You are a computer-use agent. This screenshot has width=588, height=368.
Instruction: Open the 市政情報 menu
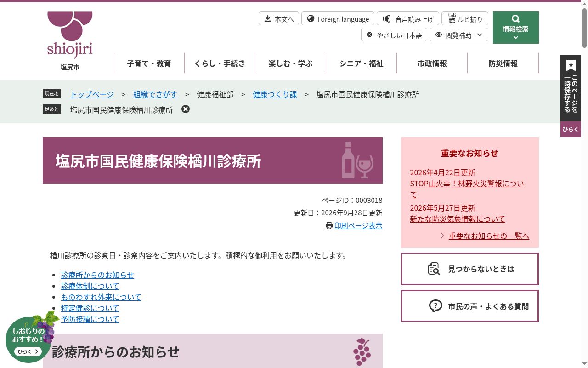coord(432,63)
